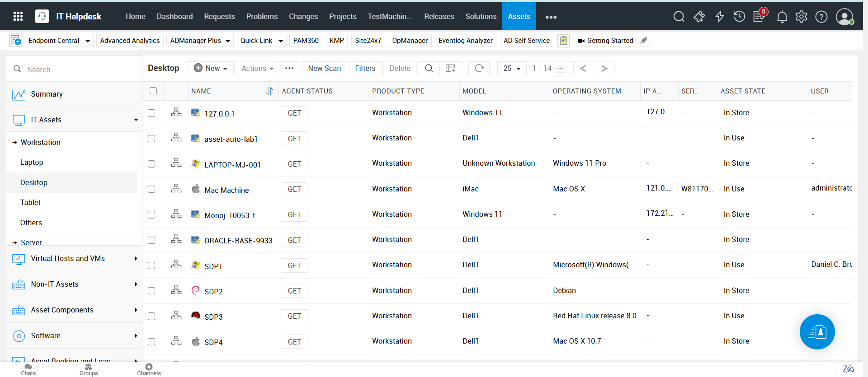
Task: Click the network icon for the Mac Machine row
Action: click(x=176, y=189)
